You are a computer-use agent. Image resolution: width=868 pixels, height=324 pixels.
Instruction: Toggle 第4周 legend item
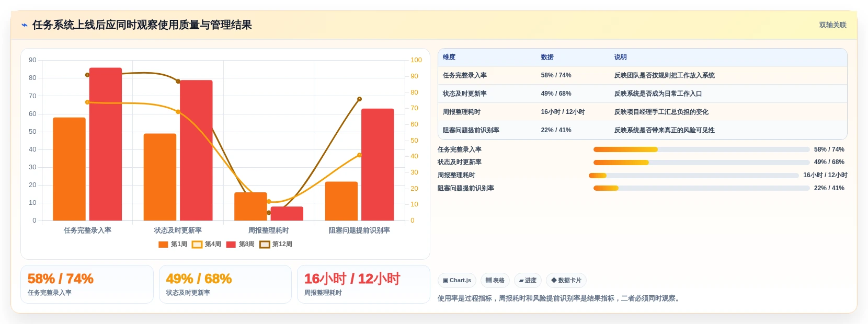(x=207, y=245)
